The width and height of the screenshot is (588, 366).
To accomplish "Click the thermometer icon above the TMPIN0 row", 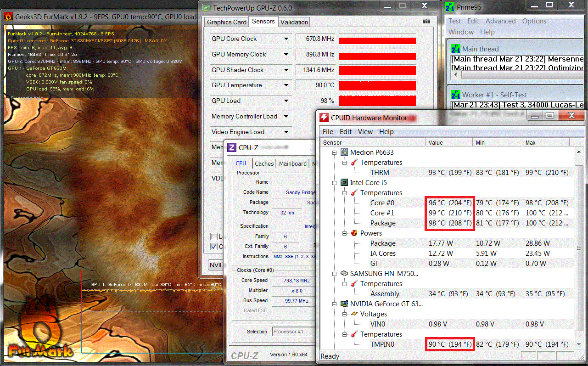I will coord(354,334).
